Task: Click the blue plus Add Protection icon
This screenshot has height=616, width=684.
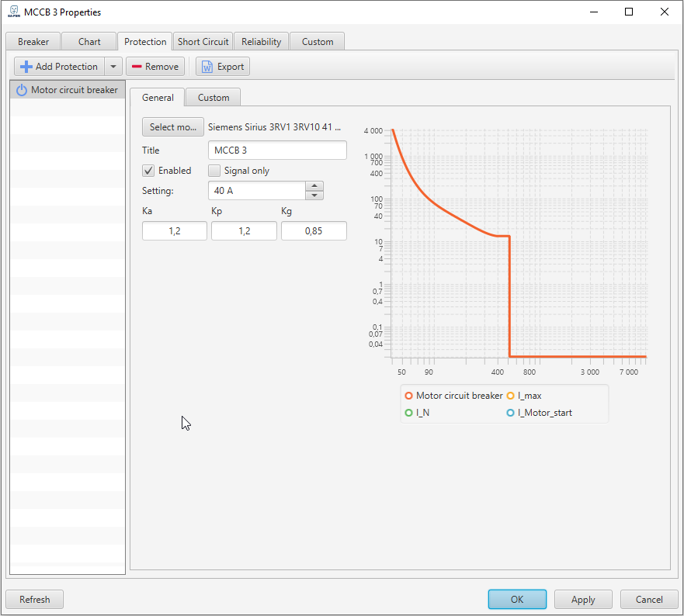Action: coord(26,67)
